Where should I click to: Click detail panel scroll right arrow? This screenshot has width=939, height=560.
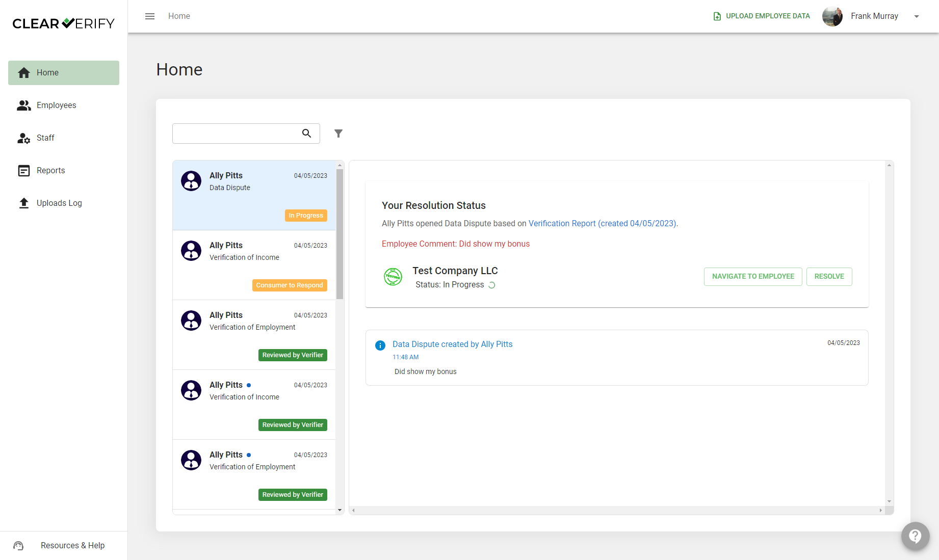pyautogui.click(x=880, y=511)
